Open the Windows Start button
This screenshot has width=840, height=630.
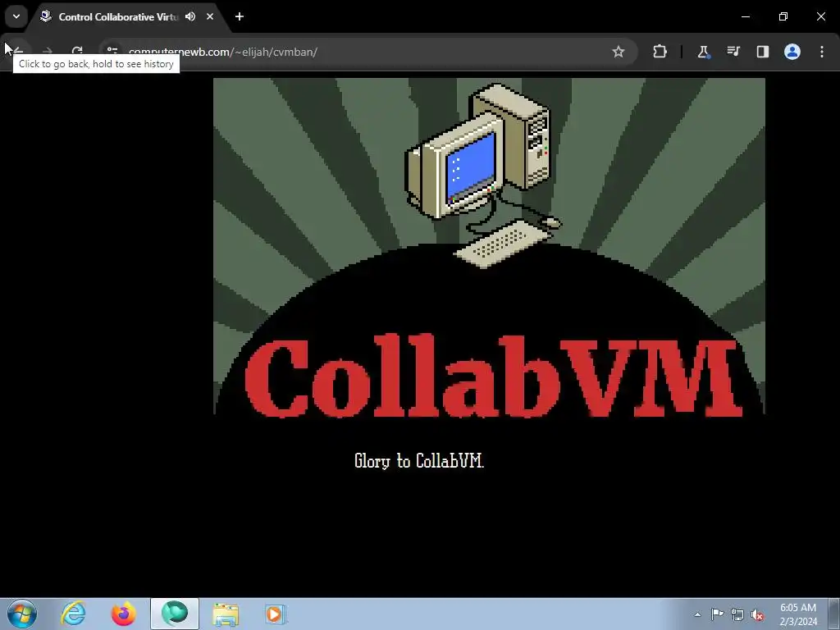point(22,614)
